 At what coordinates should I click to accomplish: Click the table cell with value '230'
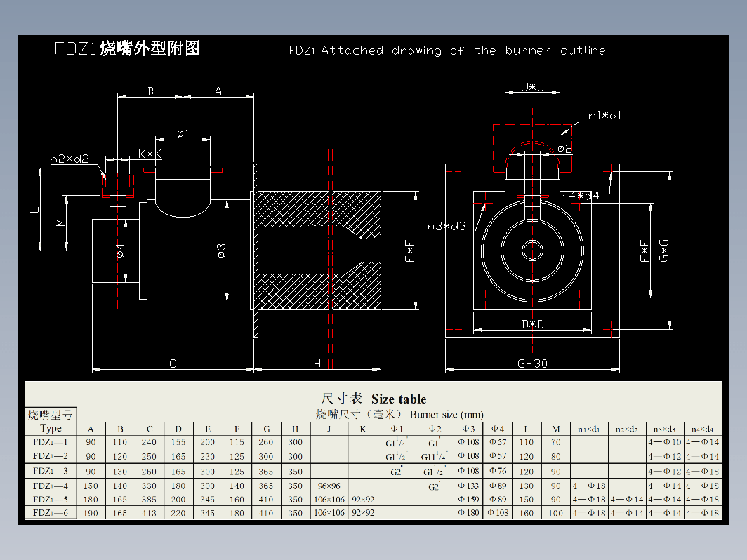pos(207,456)
